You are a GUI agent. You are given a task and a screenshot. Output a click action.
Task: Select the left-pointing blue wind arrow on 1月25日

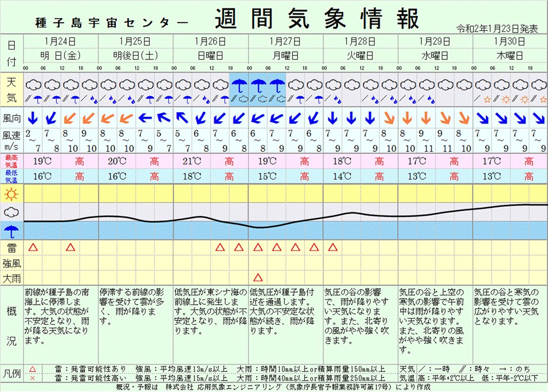coord(146,118)
